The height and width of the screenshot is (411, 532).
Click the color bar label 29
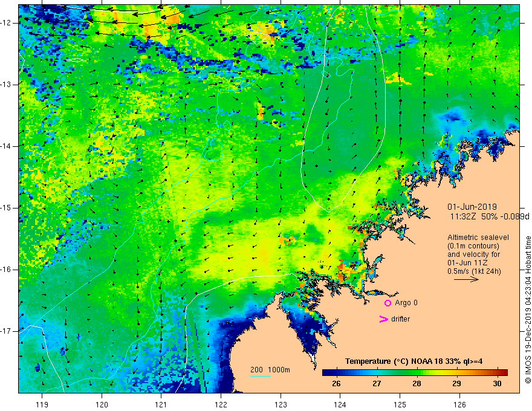[456, 384]
